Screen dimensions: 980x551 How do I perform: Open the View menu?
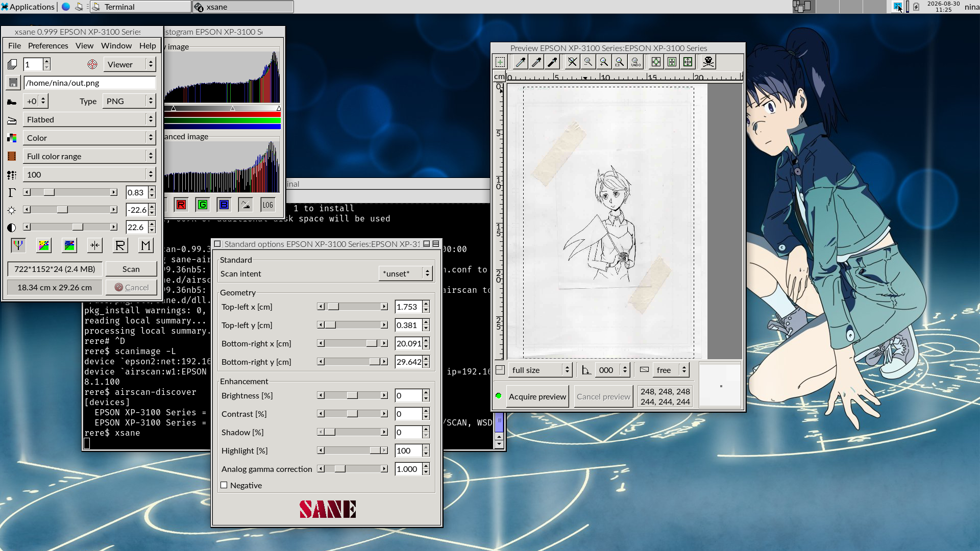pos(85,45)
